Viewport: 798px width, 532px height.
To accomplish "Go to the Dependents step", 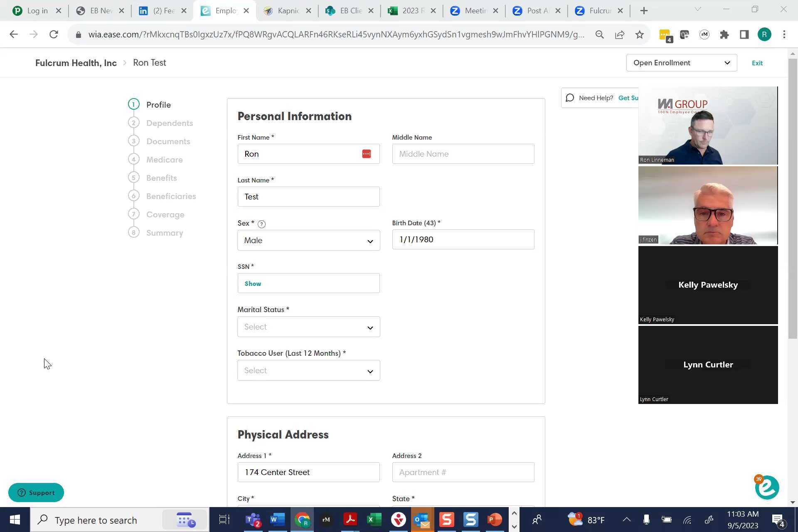I will 169,123.
